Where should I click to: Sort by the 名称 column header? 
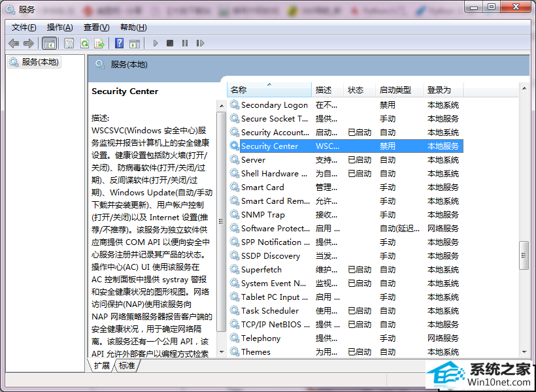[269, 90]
